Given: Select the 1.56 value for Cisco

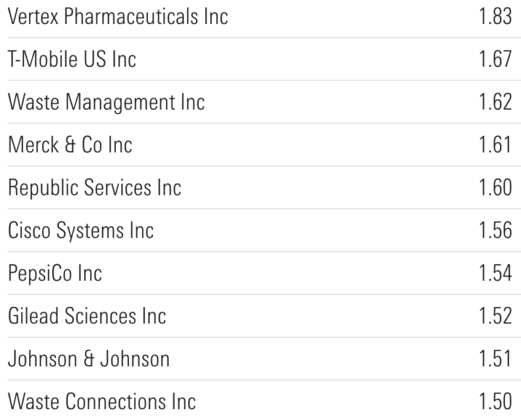Looking at the screenshot, I should click(x=496, y=230).
